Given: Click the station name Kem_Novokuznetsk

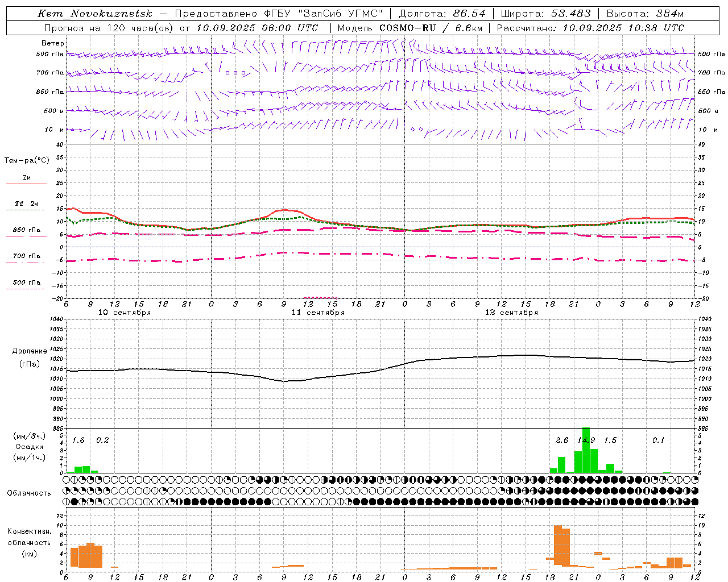Looking at the screenshot, I should point(95,14).
